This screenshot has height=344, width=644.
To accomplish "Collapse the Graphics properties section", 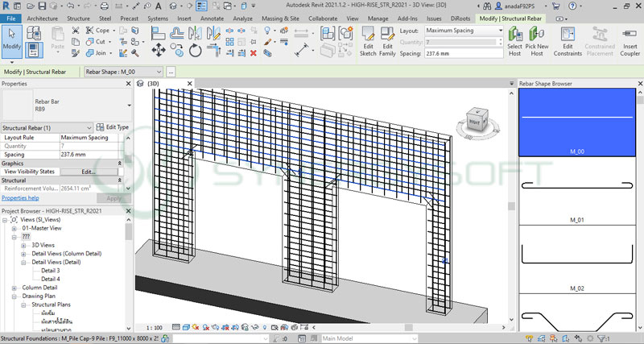I will pos(119,163).
